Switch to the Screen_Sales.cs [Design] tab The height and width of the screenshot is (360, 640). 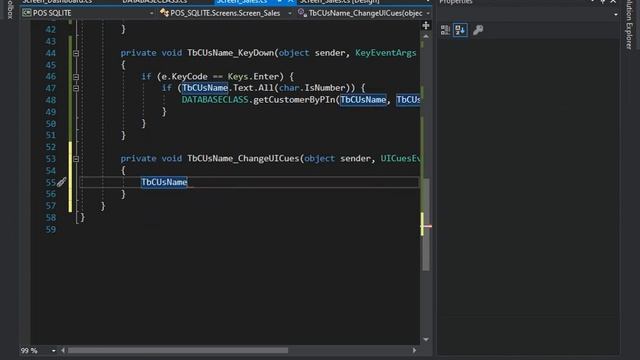340,2
